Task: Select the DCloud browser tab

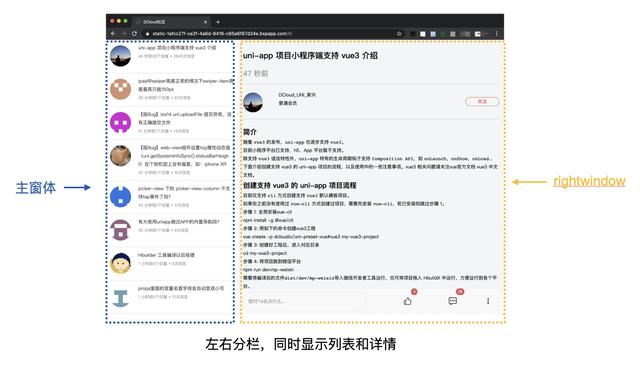Action: click(x=171, y=22)
